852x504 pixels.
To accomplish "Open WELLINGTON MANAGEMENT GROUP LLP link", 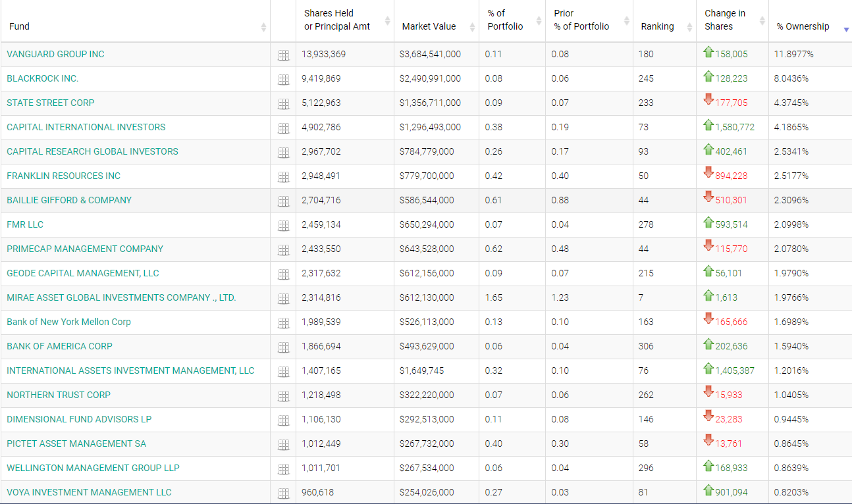I will pos(93,468).
